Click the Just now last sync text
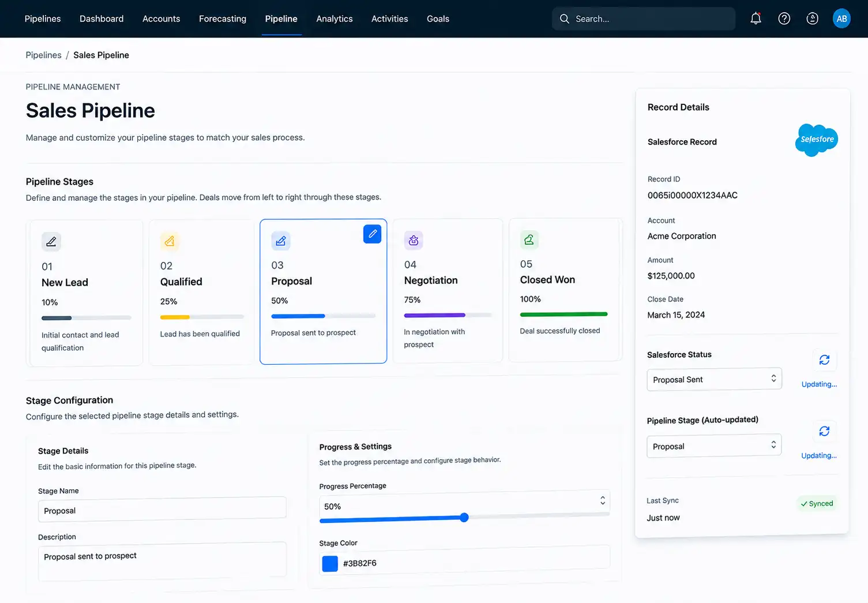868x603 pixels. tap(663, 518)
